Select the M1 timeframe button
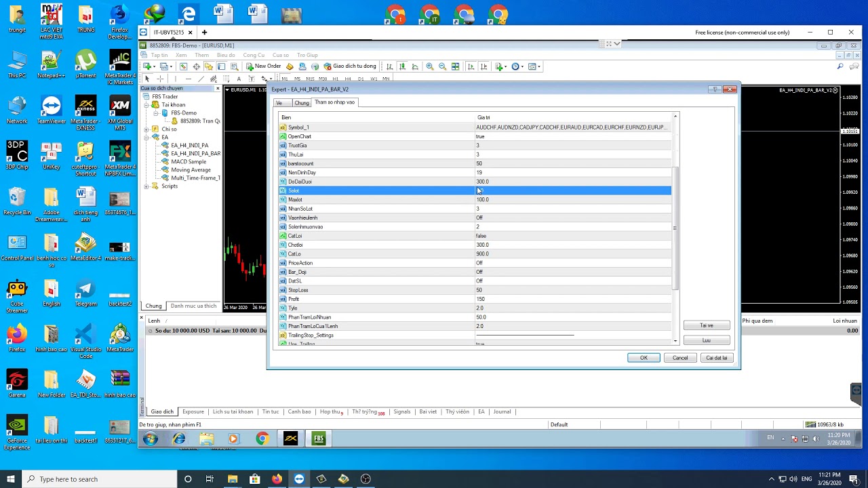Image resolution: width=868 pixels, height=488 pixels. coord(285,79)
